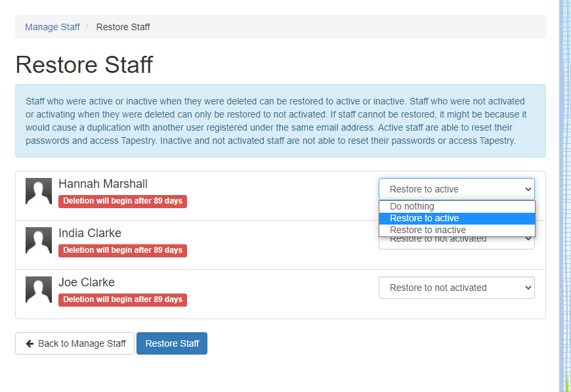Click the Joe Clarke name text
The width and height of the screenshot is (571, 392).
[87, 282]
